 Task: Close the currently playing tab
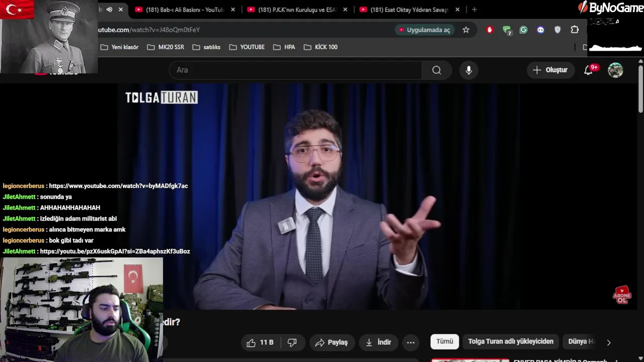(121, 10)
